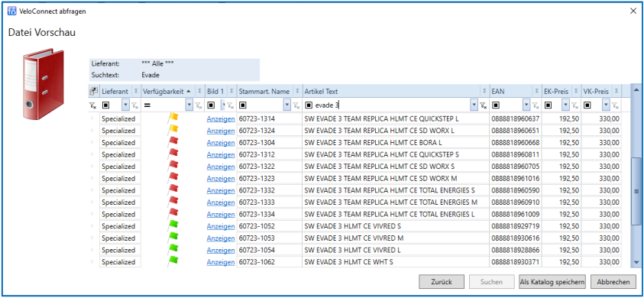Click summary sigma icon in Verfügbarkeit header
Viewport: 644px width, 298px height.
pyautogui.click(x=199, y=91)
